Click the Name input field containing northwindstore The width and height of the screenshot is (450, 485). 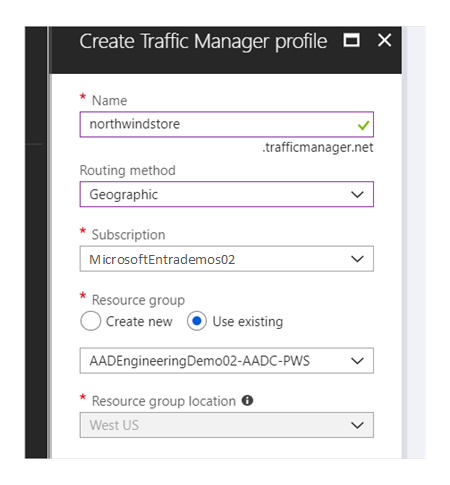pos(226,124)
